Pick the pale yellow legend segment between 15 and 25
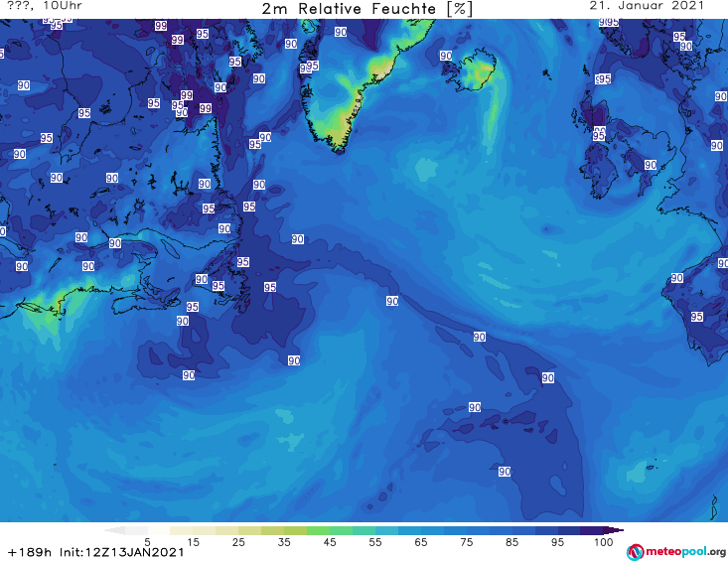728x562 pixels. click(x=216, y=531)
